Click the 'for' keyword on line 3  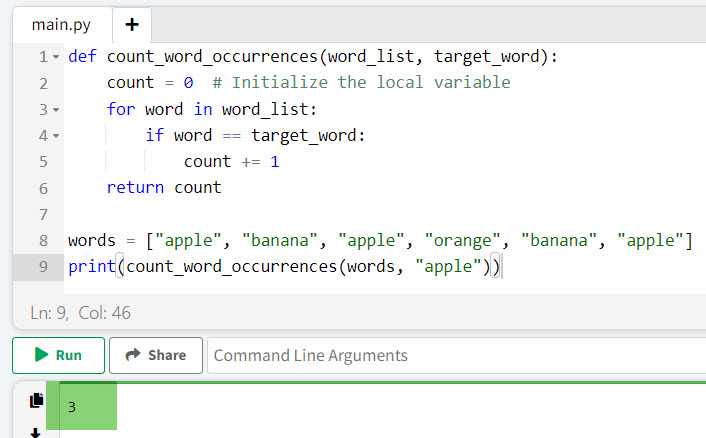coord(121,109)
